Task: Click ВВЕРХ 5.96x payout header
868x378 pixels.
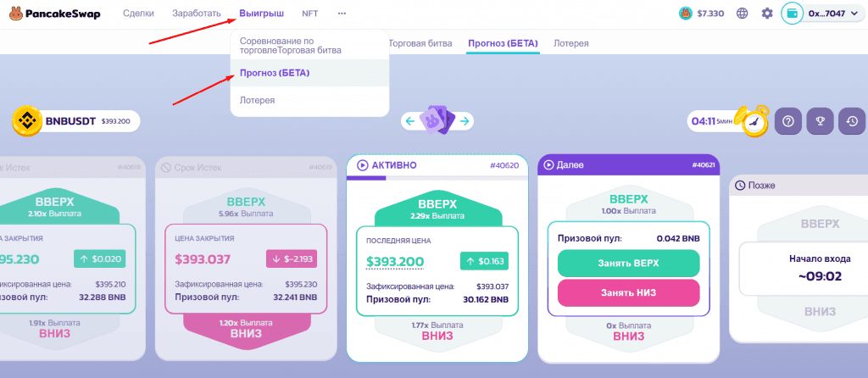Action: 247,207
